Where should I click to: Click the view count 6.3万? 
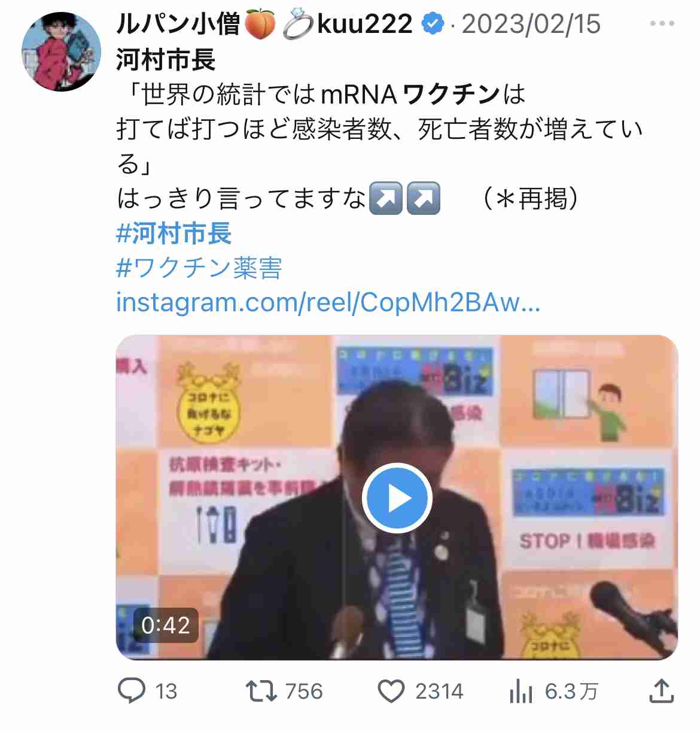571,691
